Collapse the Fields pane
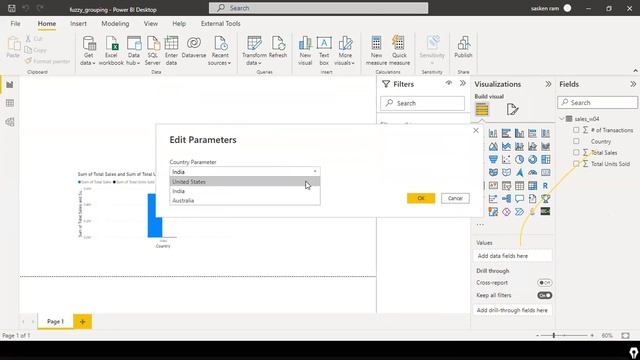 click(633, 84)
